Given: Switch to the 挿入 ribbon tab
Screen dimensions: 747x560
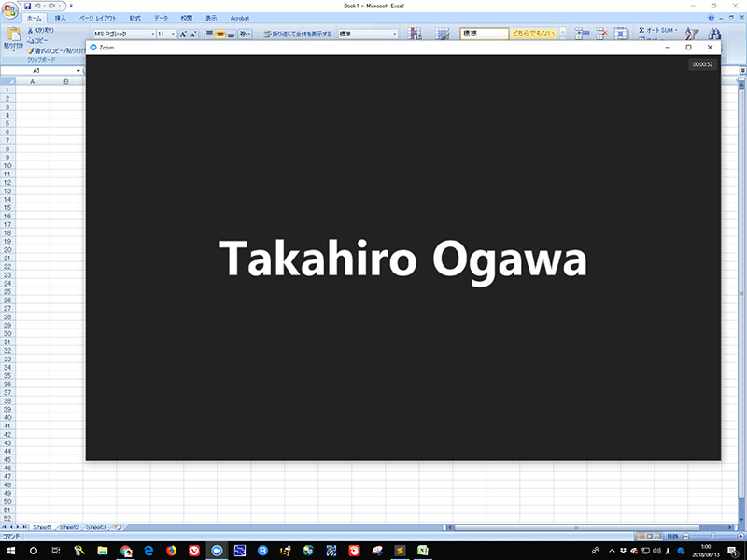Looking at the screenshot, I should point(60,18).
